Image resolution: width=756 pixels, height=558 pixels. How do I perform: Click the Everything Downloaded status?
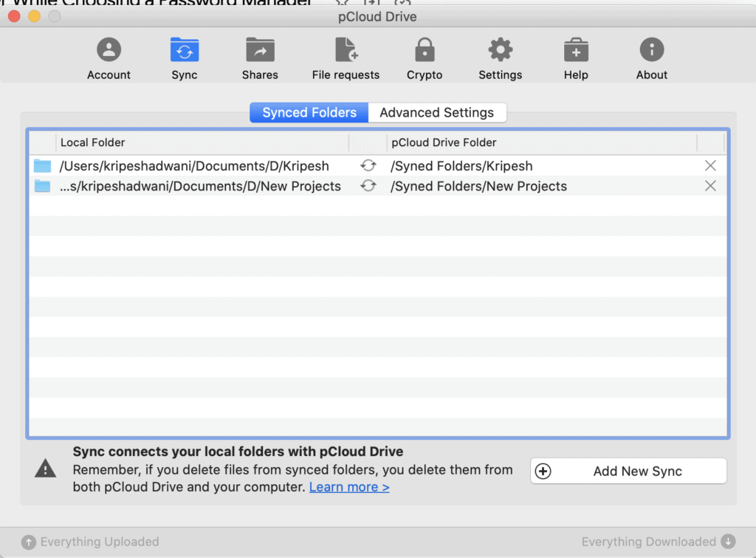tap(648, 542)
